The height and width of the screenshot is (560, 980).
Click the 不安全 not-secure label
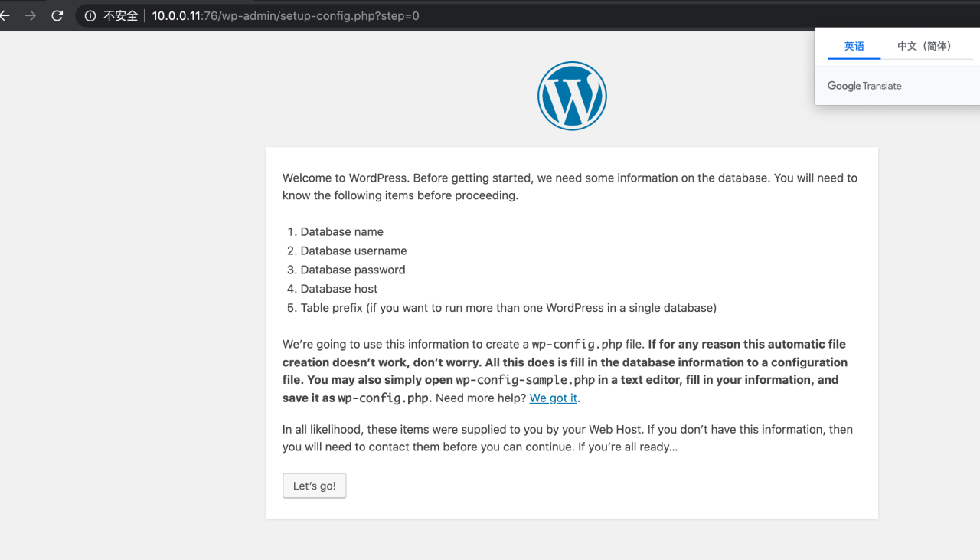[x=120, y=15]
